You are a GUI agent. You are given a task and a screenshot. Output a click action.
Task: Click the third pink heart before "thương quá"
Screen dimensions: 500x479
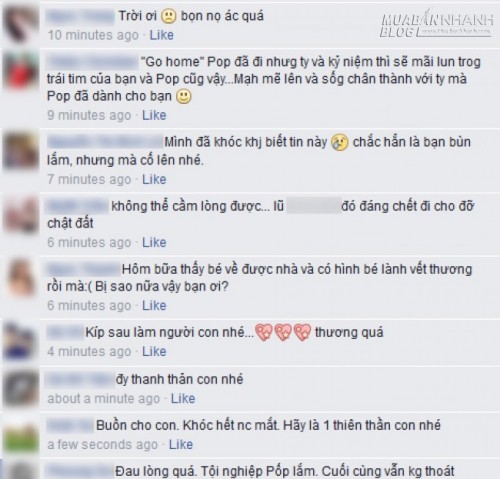(x=303, y=333)
